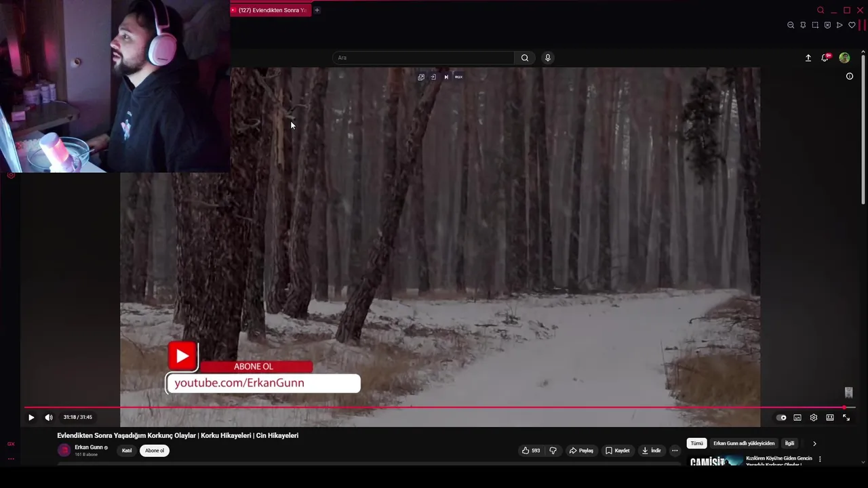Screen dimensions: 868x488
Task: Click the zoom-out magnifier in browser toolbar
Action: [x=791, y=25]
